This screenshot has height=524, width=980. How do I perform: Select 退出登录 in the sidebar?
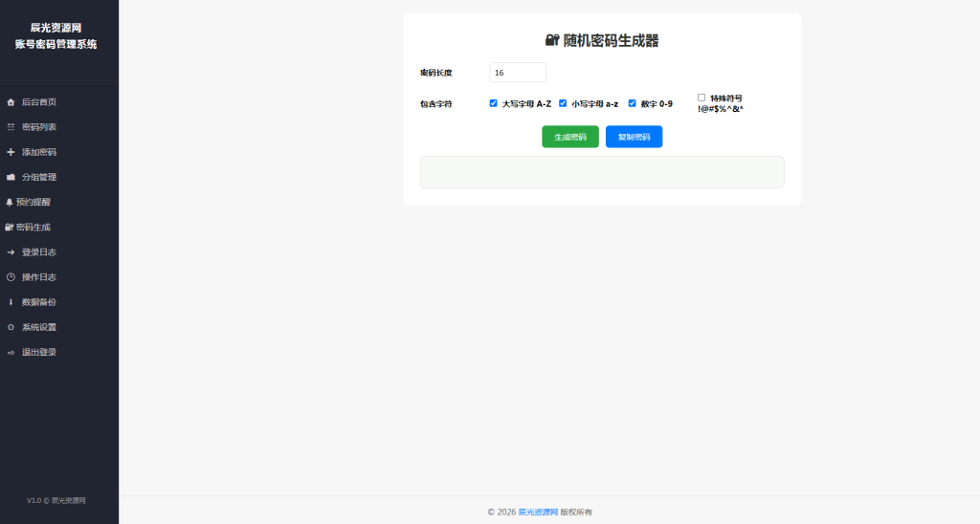coord(58,352)
